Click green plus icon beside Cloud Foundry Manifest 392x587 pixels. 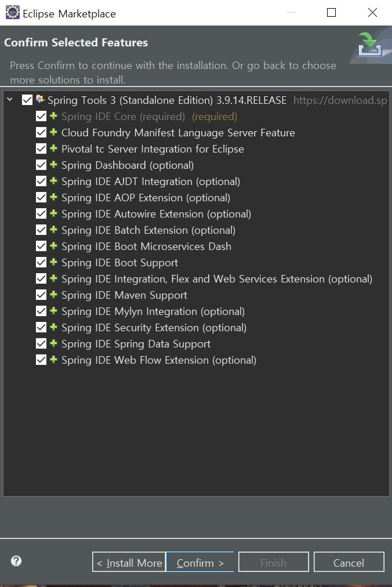[53, 132]
